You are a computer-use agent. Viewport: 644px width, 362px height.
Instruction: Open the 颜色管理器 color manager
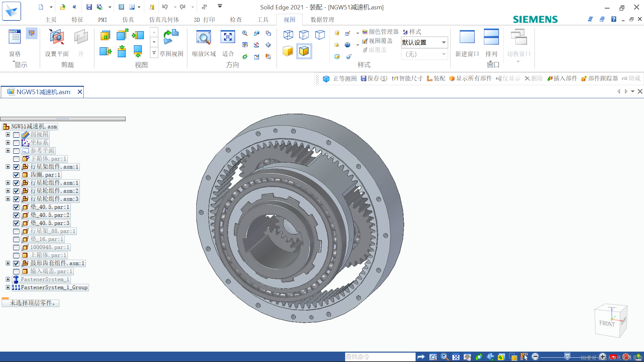pyautogui.click(x=380, y=32)
